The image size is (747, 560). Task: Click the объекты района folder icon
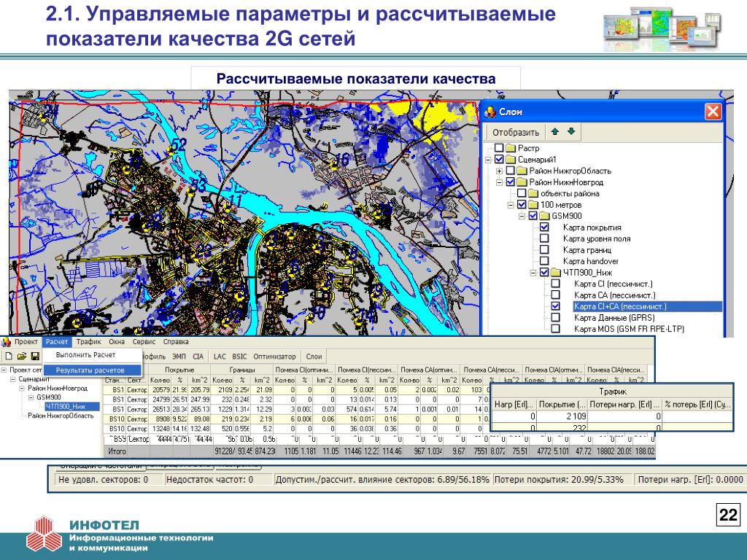coord(533,193)
